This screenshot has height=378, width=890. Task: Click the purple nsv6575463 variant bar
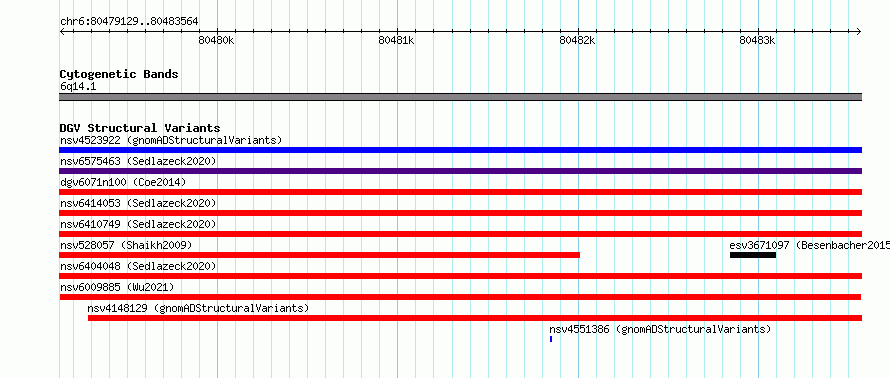pos(460,171)
